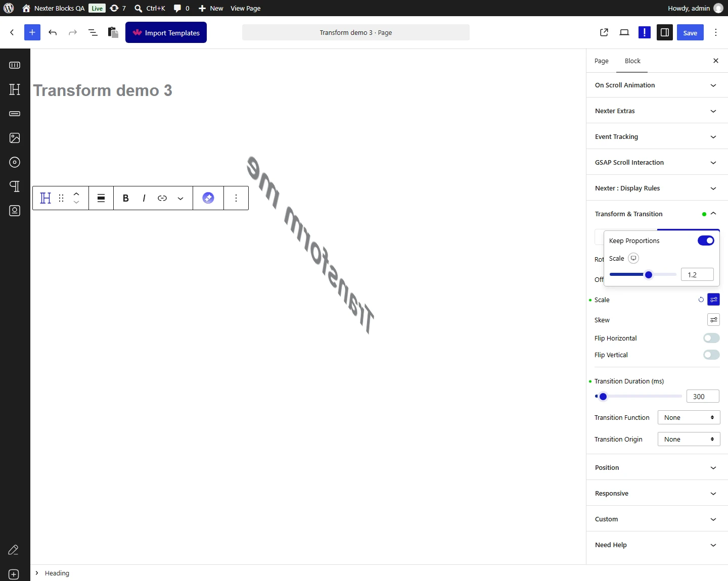The image size is (728, 581).
Task: Open the WordPress logo menu
Action: pos(9,8)
